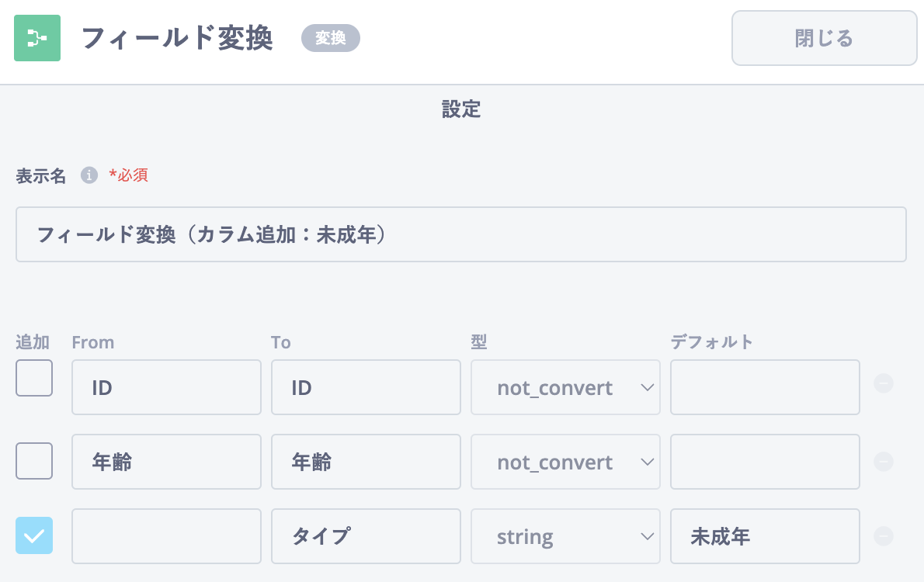
Task: Click the green field conversion node icon
Action: click(x=36, y=38)
